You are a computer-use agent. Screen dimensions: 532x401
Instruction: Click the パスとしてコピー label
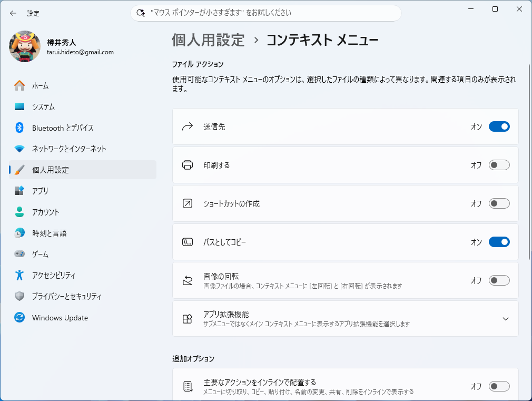click(224, 242)
